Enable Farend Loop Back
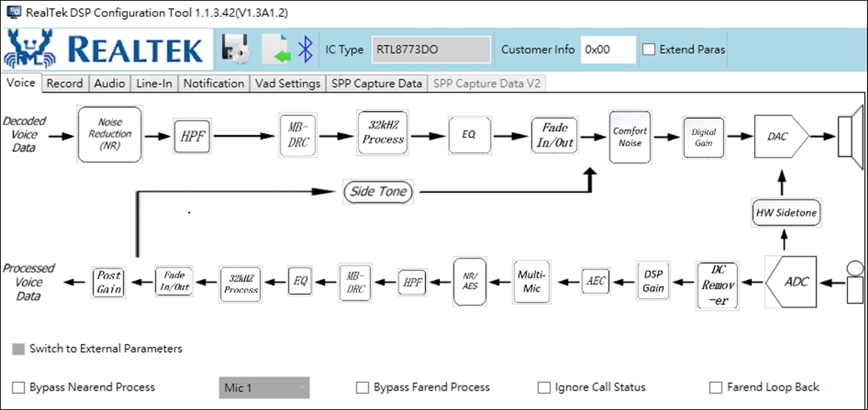868x410 pixels. (717, 387)
